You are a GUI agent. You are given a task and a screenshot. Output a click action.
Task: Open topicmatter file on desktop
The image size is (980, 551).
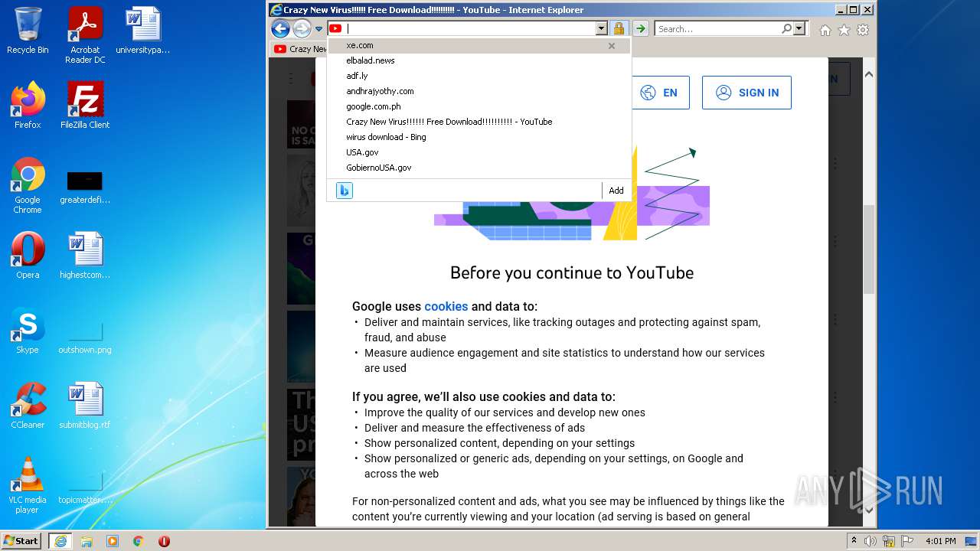pyautogui.click(x=85, y=487)
